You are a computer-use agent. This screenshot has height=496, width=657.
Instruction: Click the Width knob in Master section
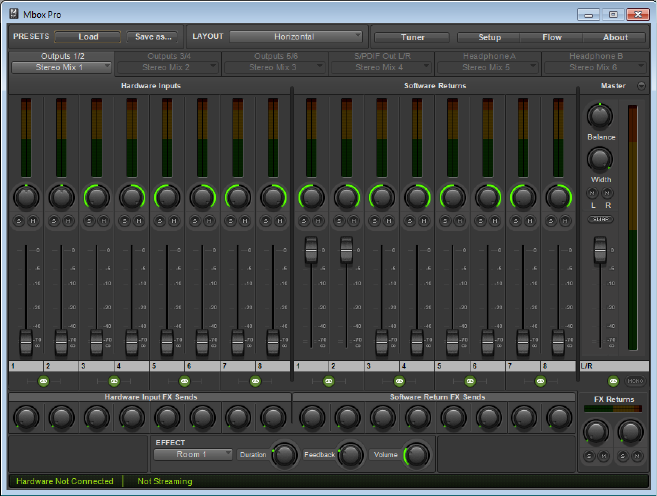[600, 159]
